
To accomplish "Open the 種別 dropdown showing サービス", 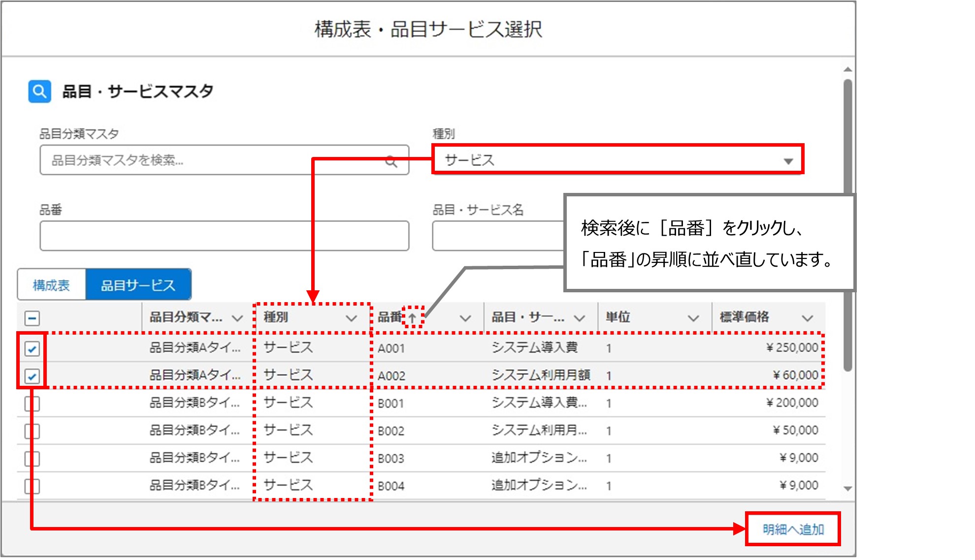I will [618, 160].
